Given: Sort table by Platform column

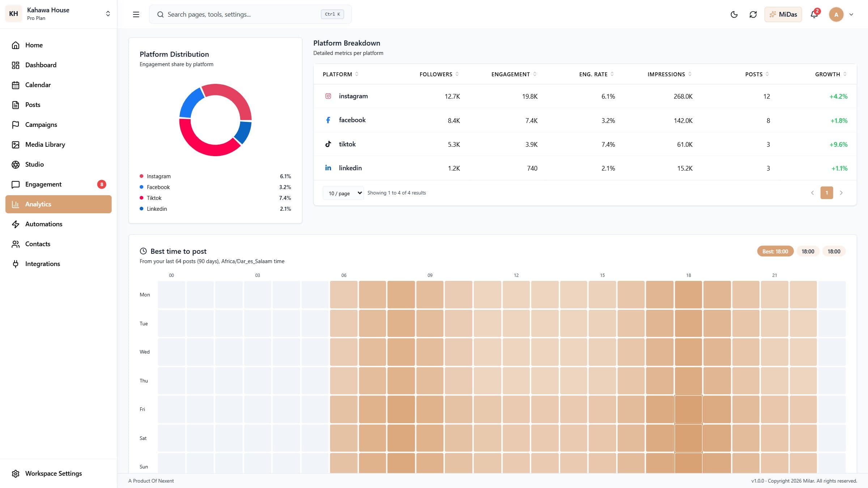Looking at the screenshot, I should coord(341,74).
